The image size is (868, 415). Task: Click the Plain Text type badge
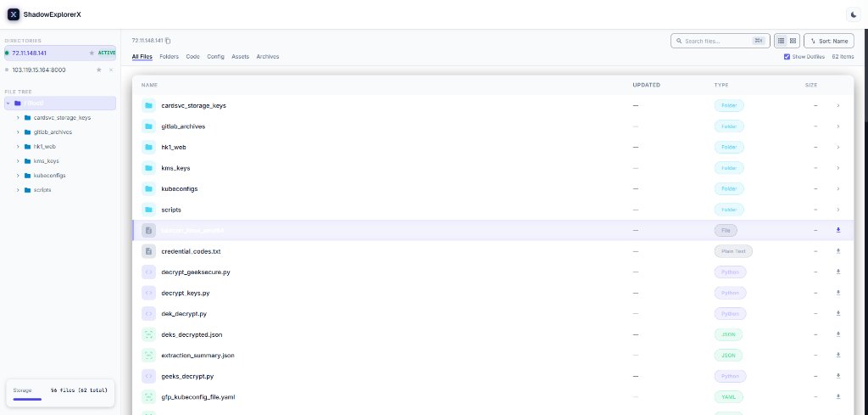point(733,251)
